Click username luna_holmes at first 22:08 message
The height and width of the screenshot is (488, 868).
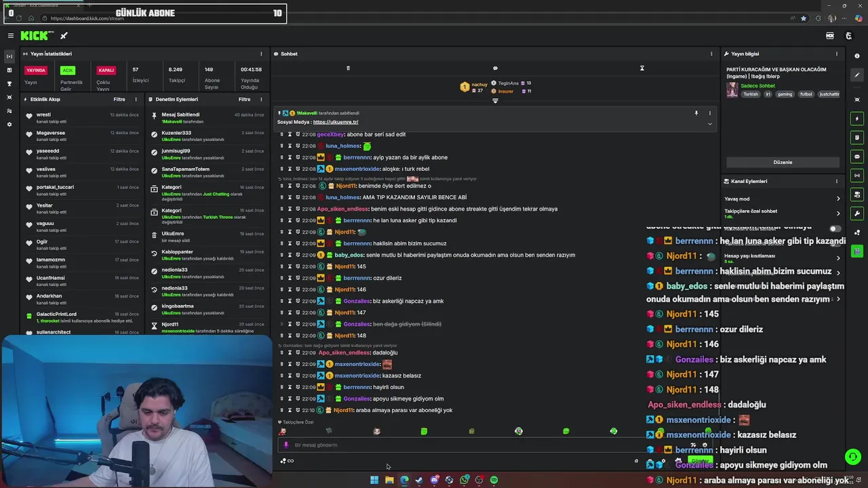point(342,146)
